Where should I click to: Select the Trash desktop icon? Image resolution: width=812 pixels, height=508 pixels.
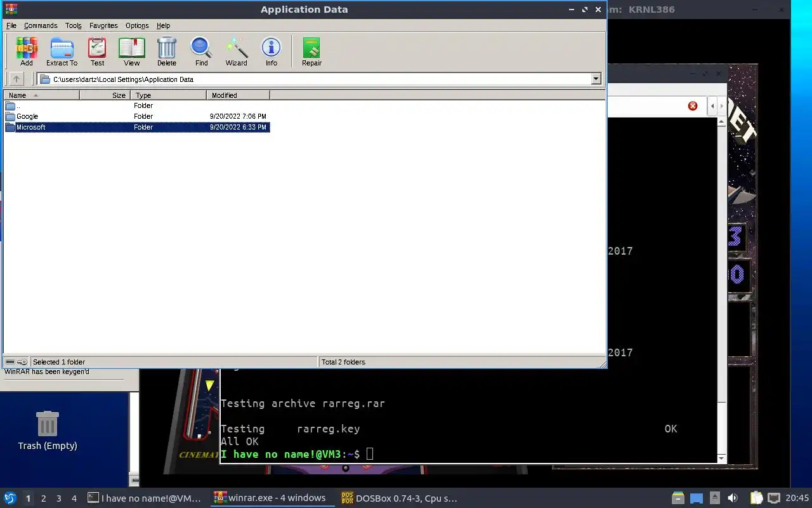[48, 431]
